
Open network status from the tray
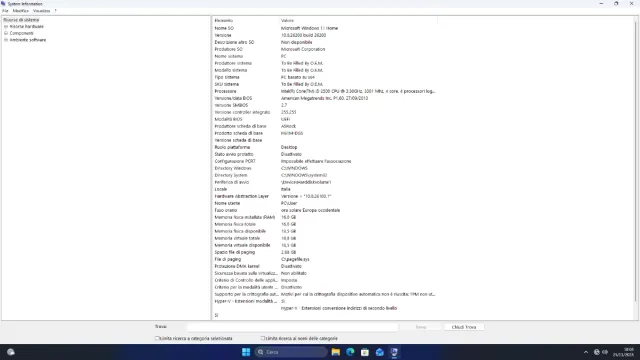(x=597, y=352)
